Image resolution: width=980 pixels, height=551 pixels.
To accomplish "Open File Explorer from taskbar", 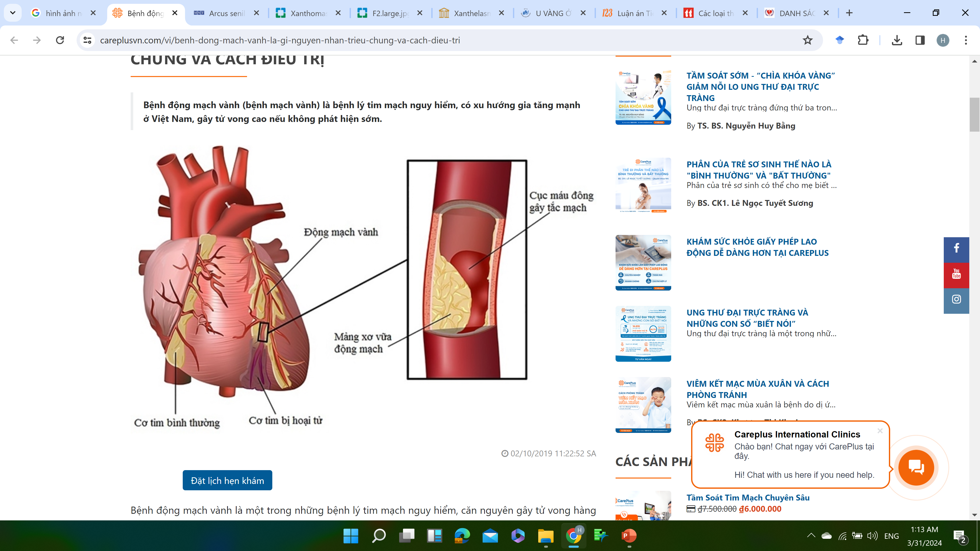I will point(546,536).
